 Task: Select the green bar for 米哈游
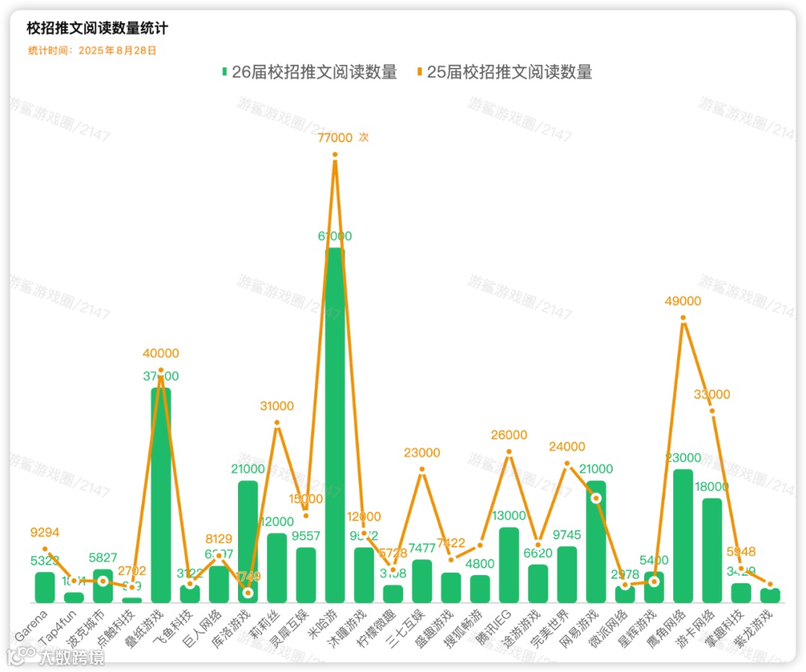click(334, 425)
